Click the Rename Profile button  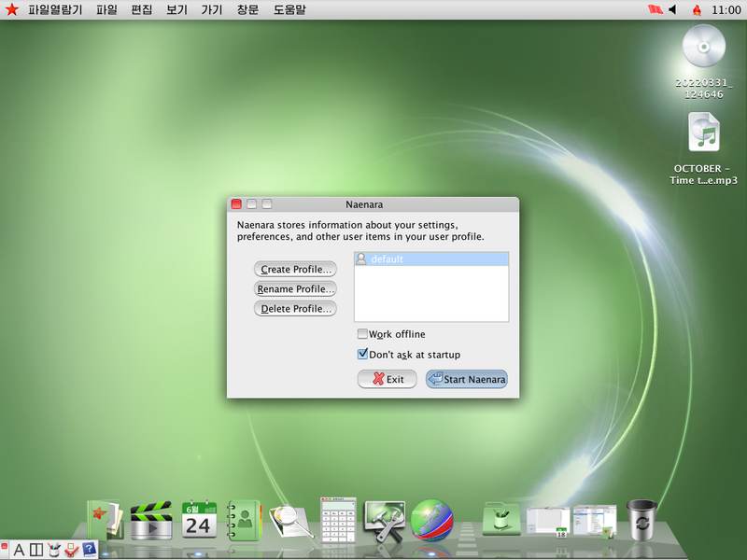click(295, 288)
